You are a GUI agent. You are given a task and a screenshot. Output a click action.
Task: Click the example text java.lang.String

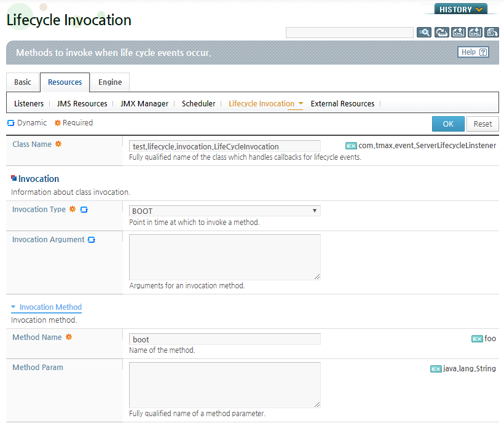pos(470,369)
